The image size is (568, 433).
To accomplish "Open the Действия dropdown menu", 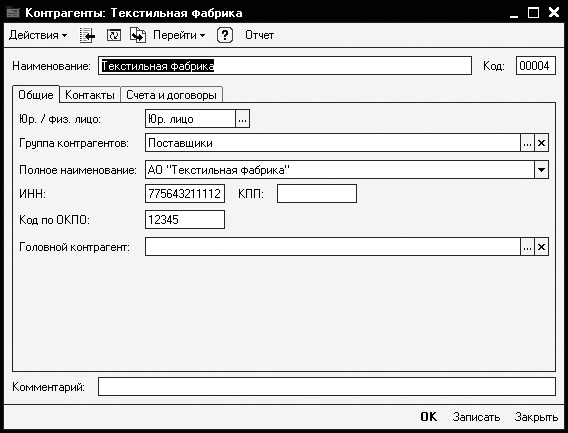I will 38,35.
